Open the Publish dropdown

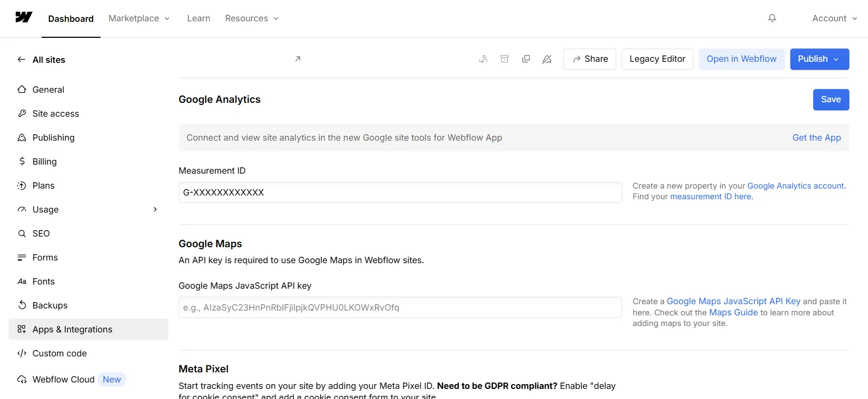click(x=820, y=59)
